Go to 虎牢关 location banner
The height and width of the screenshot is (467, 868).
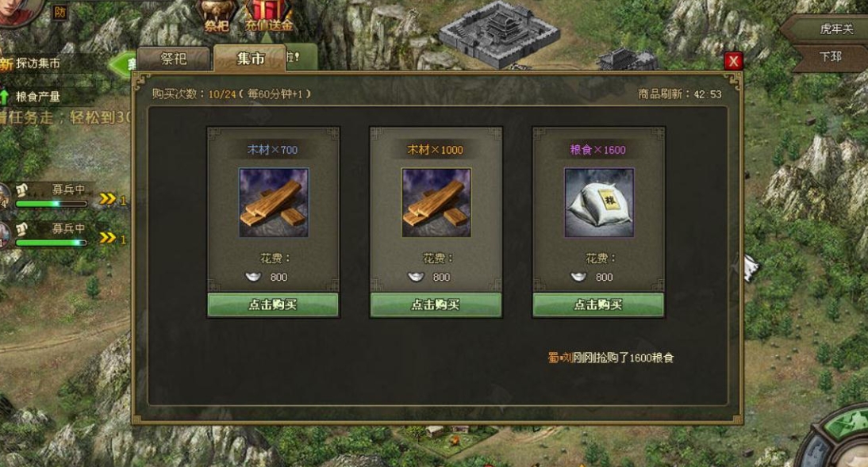(x=828, y=29)
